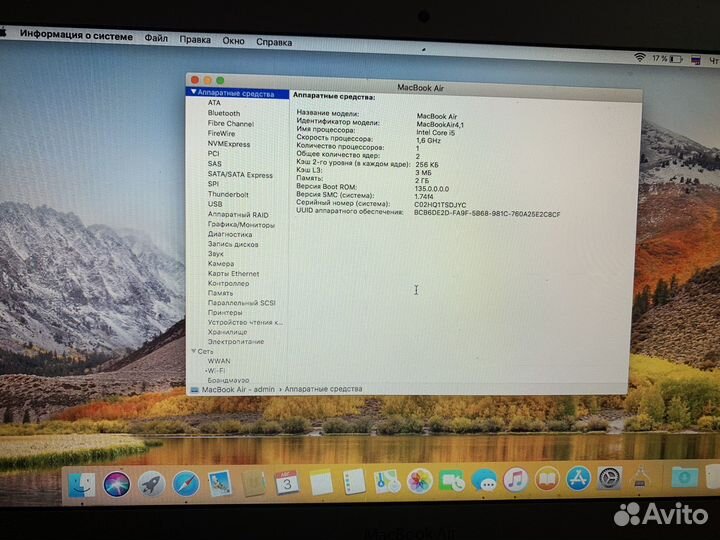720x540 pixels.
Task: Select Принтеры sidebar entry
Action: 225,313
